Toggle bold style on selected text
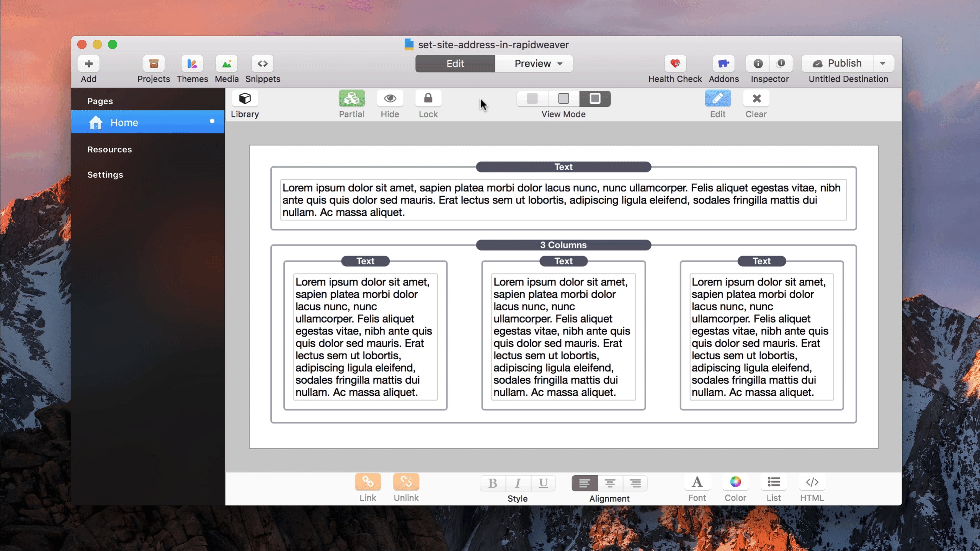980x551 pixels. pos(492,483)
